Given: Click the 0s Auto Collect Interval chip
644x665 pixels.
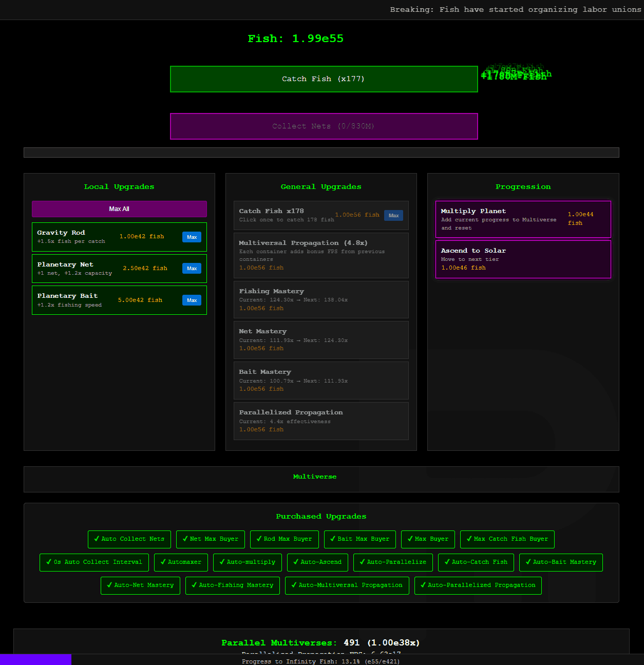Looking at the screenshot, I should coord(94,562).
